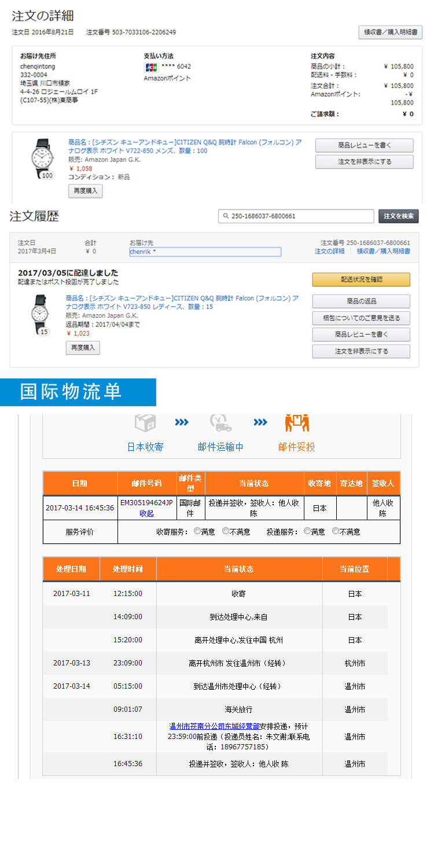This screenshot has width=434, height=868.
Task: Click the 当前位置 column header
Action: pos(355,569)
